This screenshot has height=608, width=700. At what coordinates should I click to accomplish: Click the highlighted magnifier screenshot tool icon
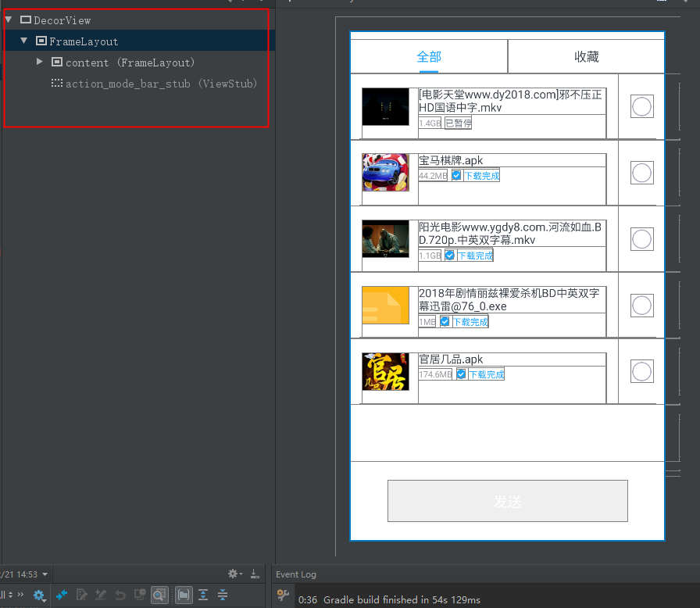159,595
